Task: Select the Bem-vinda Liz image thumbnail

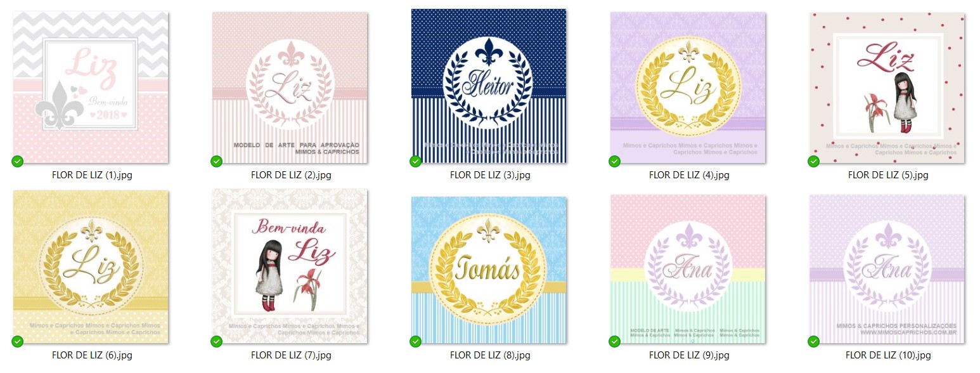Action: click(x=290, y=266)
